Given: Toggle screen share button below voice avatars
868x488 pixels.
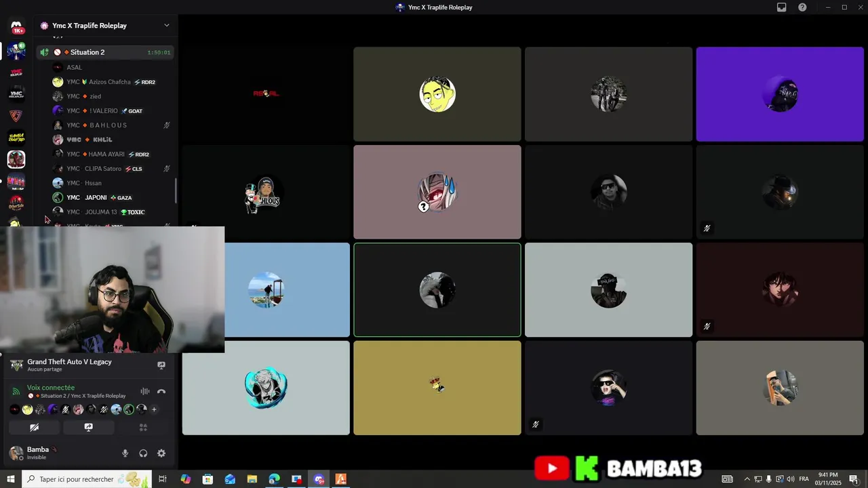Looking at the screenshot, I should (88, 428).
